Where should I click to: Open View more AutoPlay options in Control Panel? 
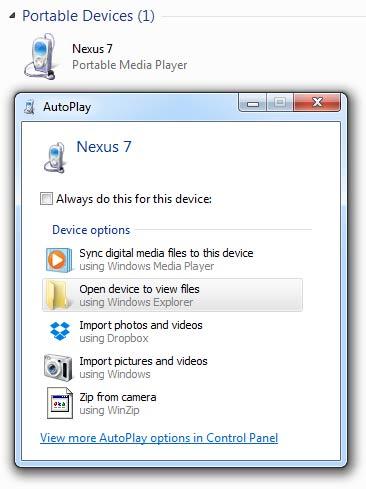point(159,438)
